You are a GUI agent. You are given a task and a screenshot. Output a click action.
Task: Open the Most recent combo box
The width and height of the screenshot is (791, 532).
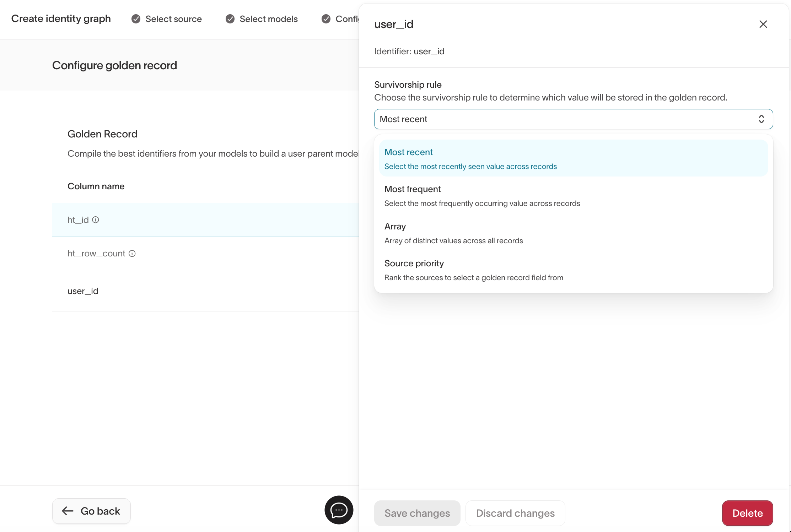[565, 119]
